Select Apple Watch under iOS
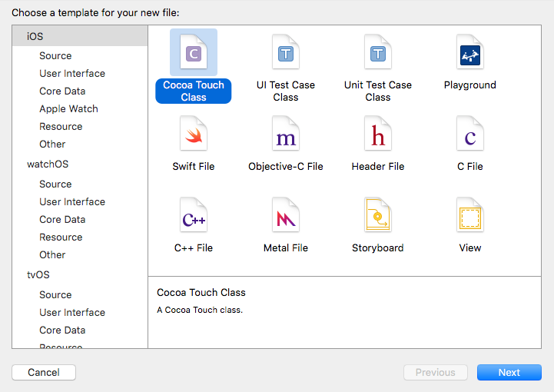Image resolution: width=554 pixels, height=392 pixels. point(68,108)
